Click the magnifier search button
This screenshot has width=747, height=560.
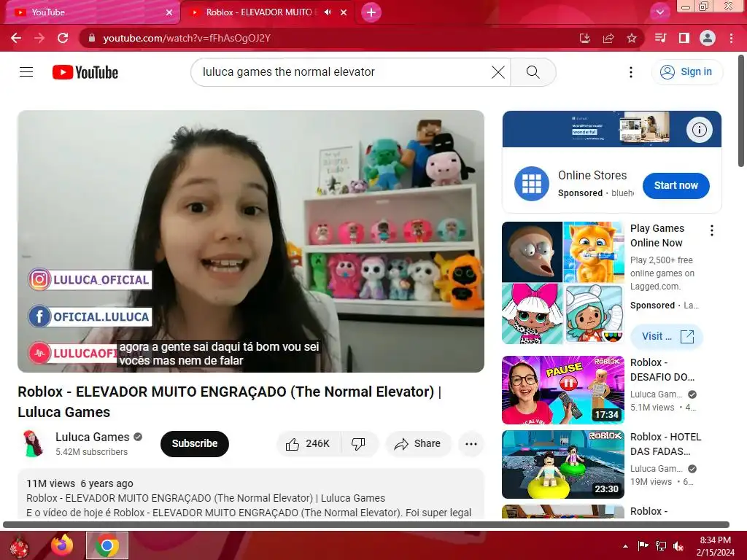pos(533,72)
